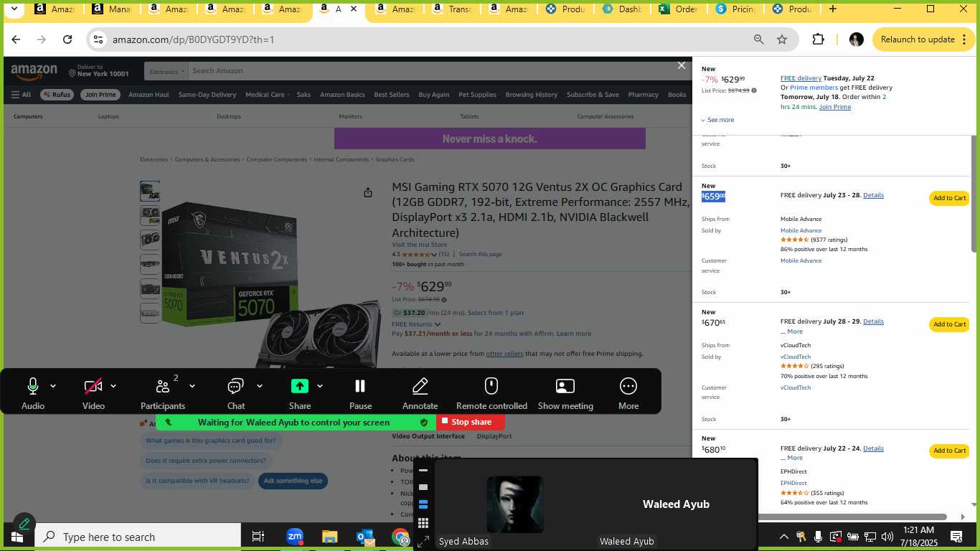Switch to the Transc tab
980x551 pixels.
[x=452, y=9]
